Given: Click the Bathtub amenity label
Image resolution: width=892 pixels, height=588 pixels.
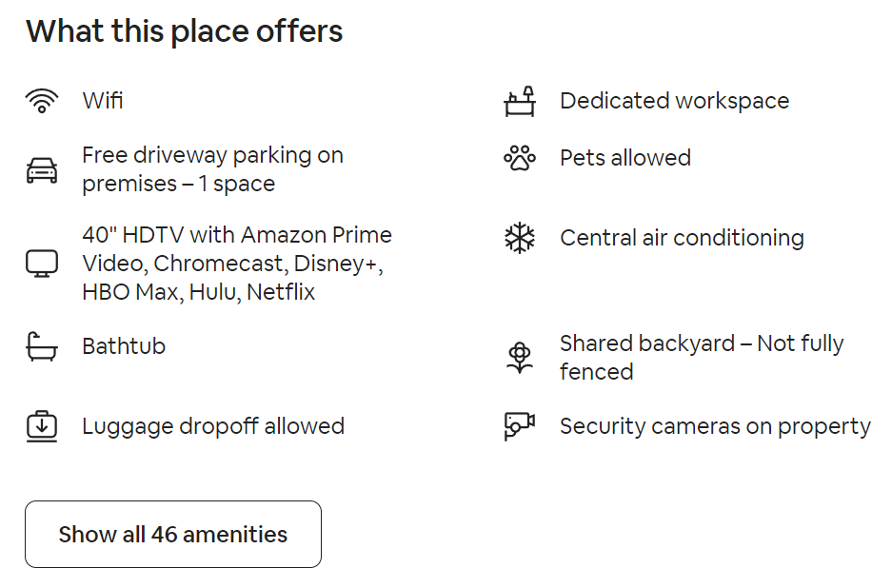Looking at the screenshot, I should (x=124, y=346).
